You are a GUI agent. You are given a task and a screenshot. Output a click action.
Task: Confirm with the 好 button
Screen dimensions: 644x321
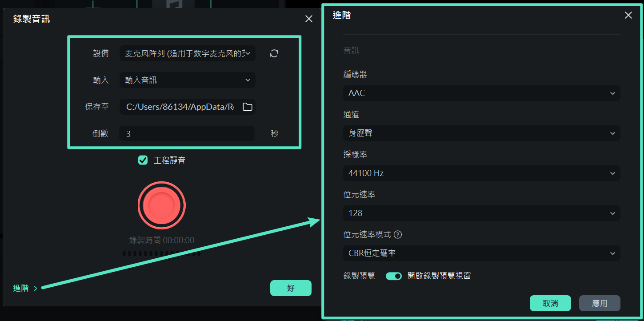coord(291,288)
